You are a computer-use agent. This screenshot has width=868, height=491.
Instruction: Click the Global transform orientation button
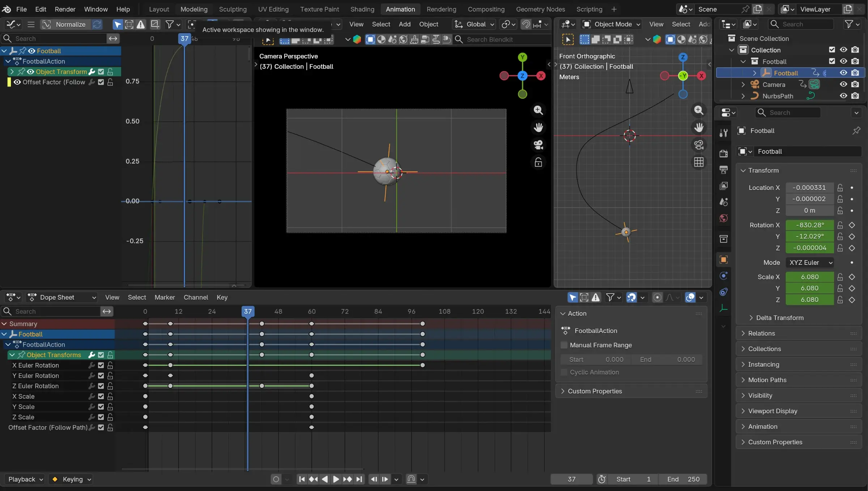474,24
